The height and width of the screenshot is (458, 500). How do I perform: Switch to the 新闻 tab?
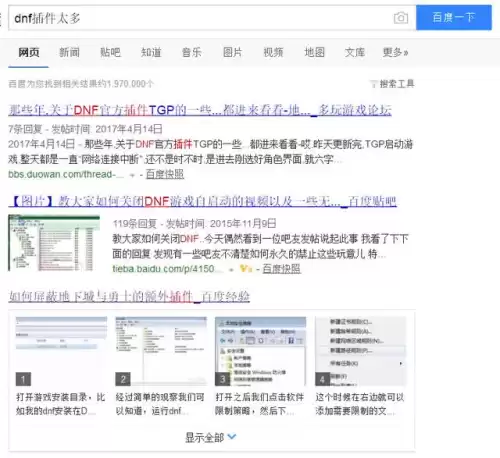click(69, 52)
